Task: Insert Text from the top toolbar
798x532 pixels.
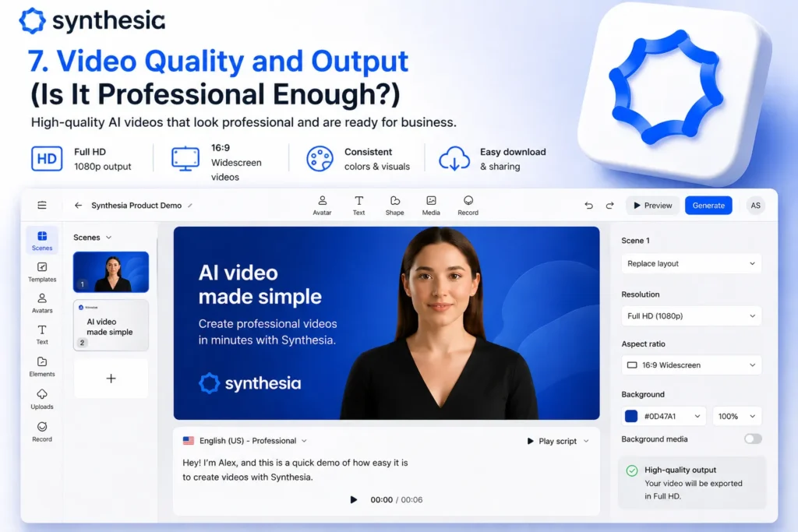Action: click(358, 206)
